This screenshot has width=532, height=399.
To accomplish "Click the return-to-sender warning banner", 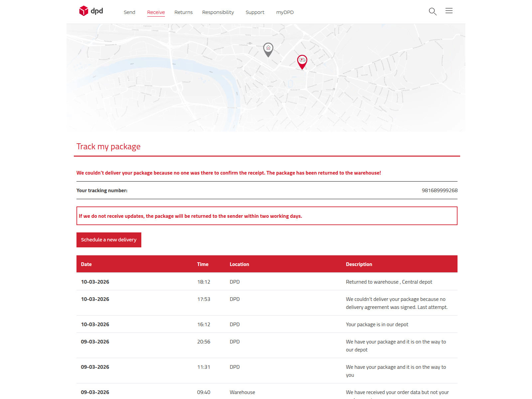I will (x=267, y=216).
